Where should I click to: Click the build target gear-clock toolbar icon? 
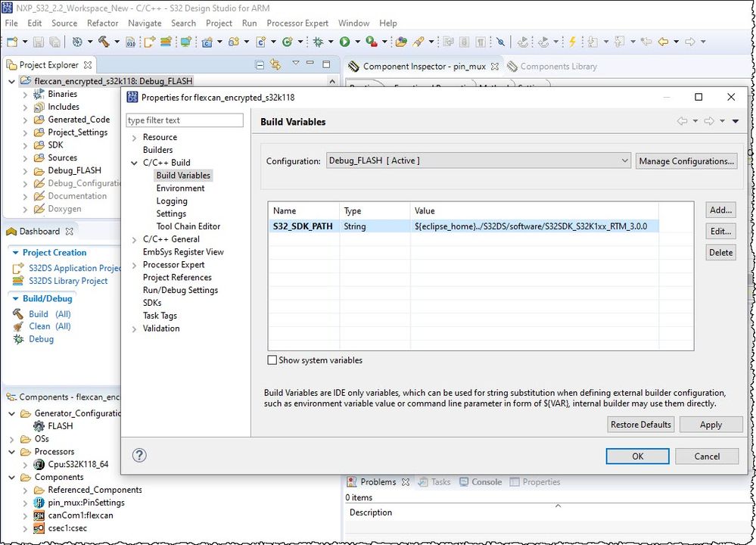[77, 42]
